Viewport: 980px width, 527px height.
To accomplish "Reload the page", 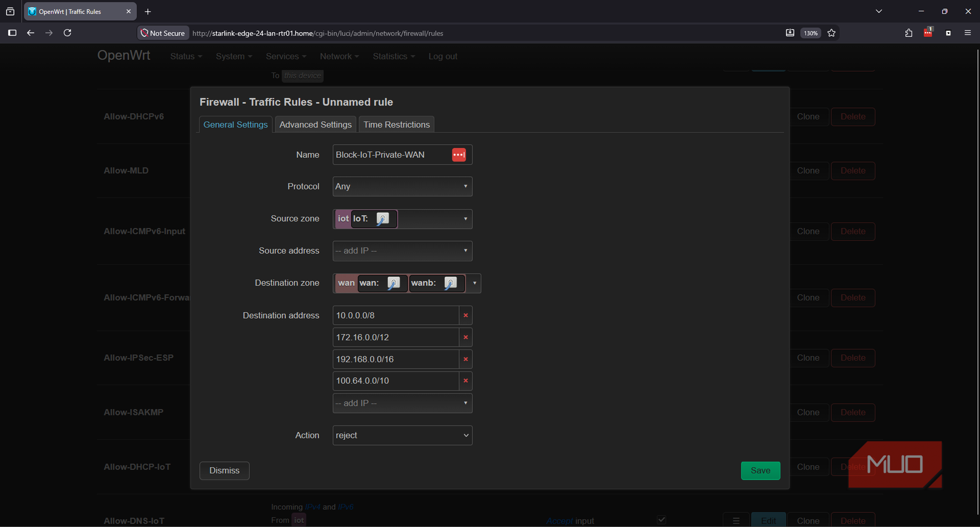I will [x=68, y=33].
